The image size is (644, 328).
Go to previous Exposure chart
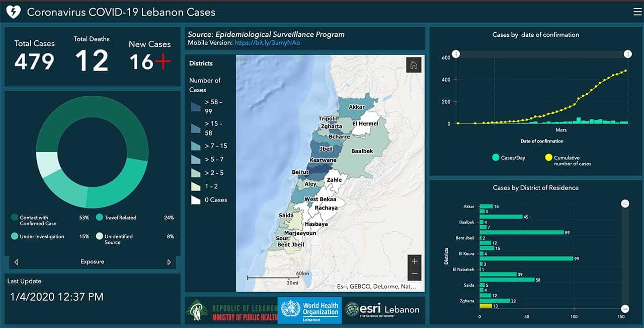click(16, 262)
